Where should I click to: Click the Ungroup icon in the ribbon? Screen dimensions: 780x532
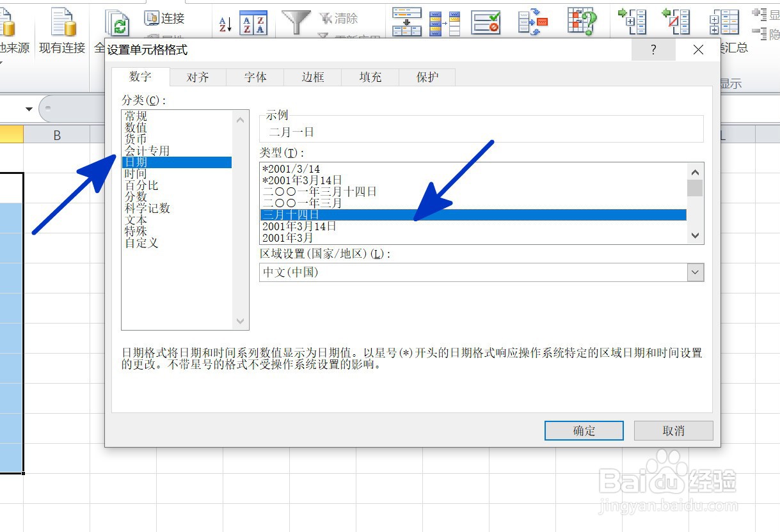[x=676, y=21]
